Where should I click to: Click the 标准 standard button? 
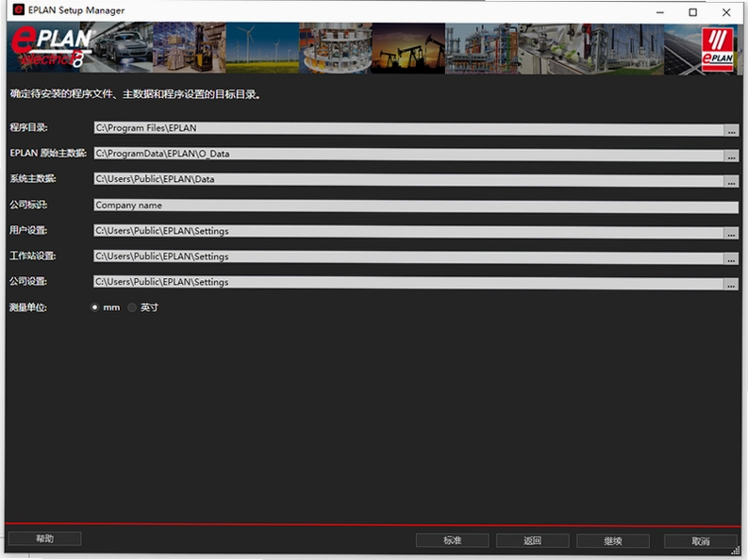click(452, 540)
